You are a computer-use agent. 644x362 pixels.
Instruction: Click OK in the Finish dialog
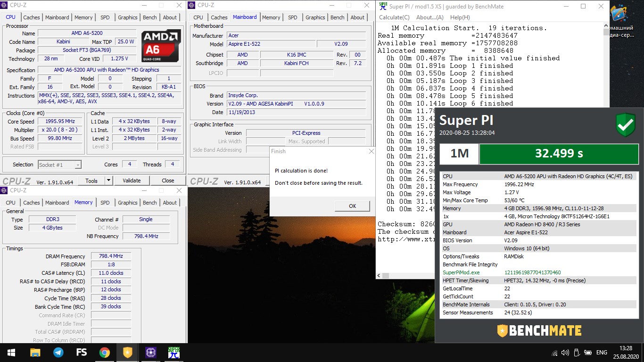[x=352, y=206]
